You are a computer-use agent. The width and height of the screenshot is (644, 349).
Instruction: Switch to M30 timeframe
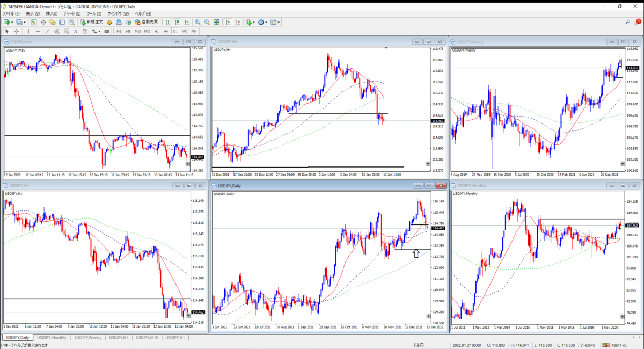pos(147,31)
